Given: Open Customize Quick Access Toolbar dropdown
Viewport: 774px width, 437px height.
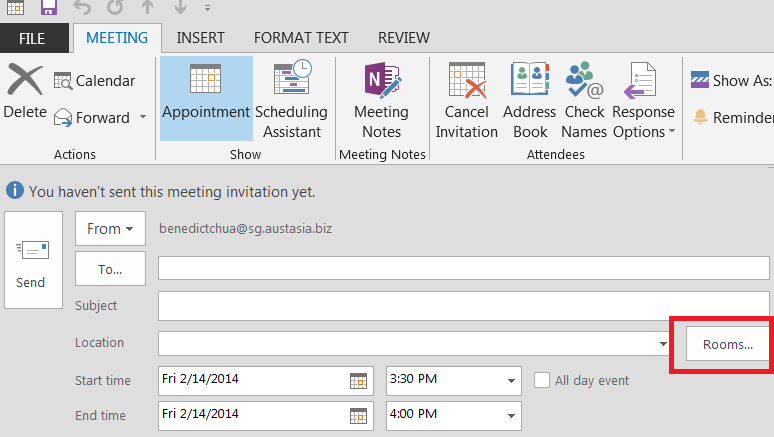Looking at the screenshot, I should coord(207,8).
